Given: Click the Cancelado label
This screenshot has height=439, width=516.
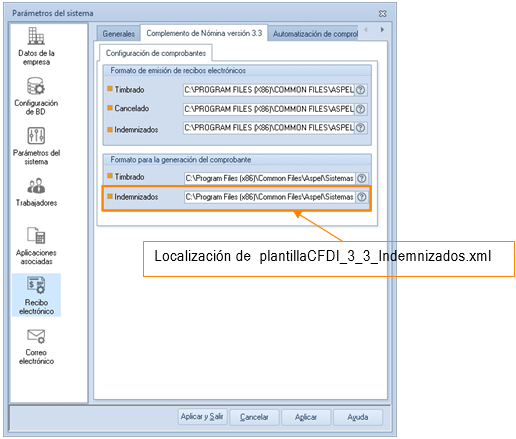Looking at the screenshot, I should coord(132,108).
